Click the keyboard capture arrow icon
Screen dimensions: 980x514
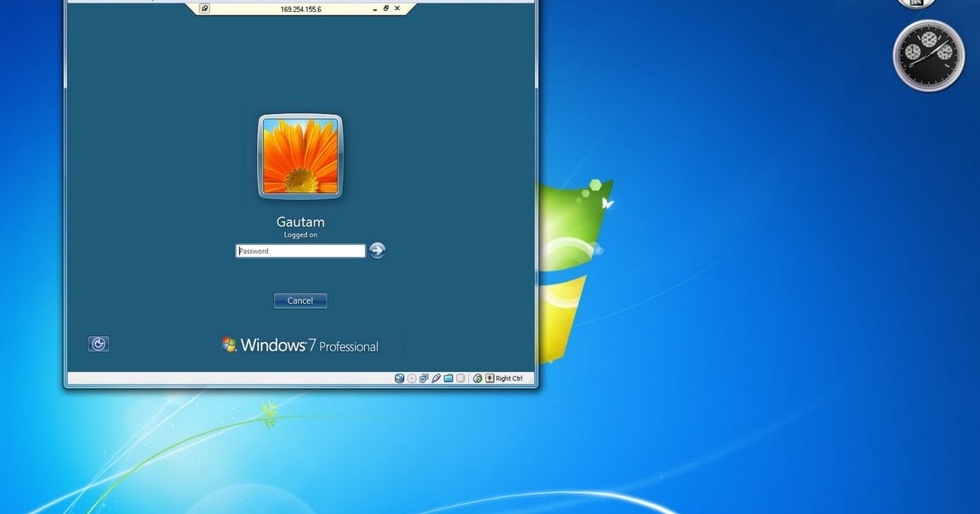(x=489, y=379)
